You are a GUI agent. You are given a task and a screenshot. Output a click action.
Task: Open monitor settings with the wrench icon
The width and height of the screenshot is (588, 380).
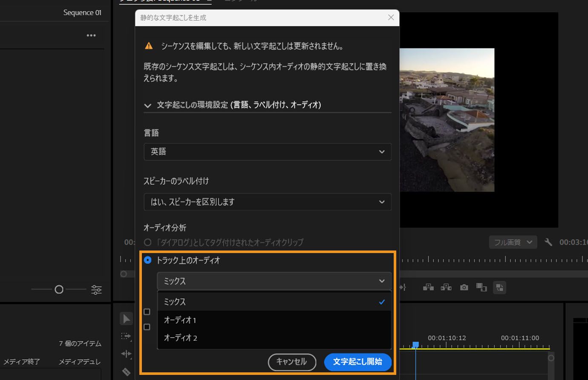point(549,242)
